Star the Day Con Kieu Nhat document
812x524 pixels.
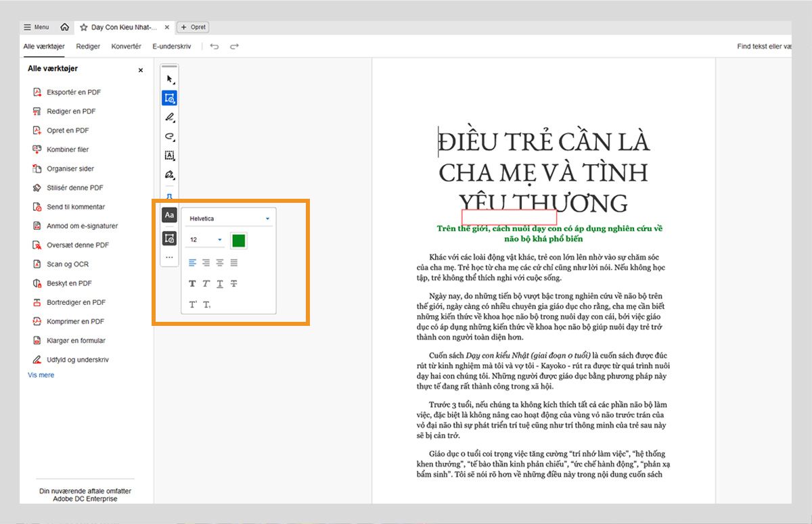click(84, 28)
